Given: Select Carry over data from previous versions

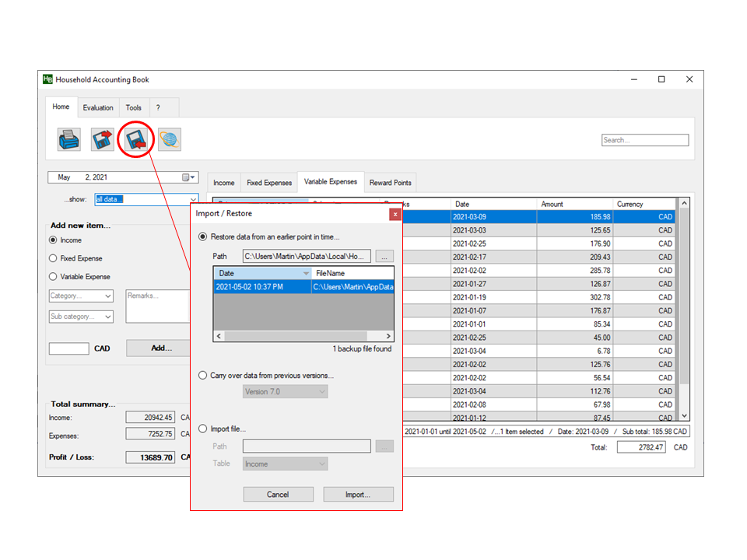Looking at the screenshot, I should point(204,376).
